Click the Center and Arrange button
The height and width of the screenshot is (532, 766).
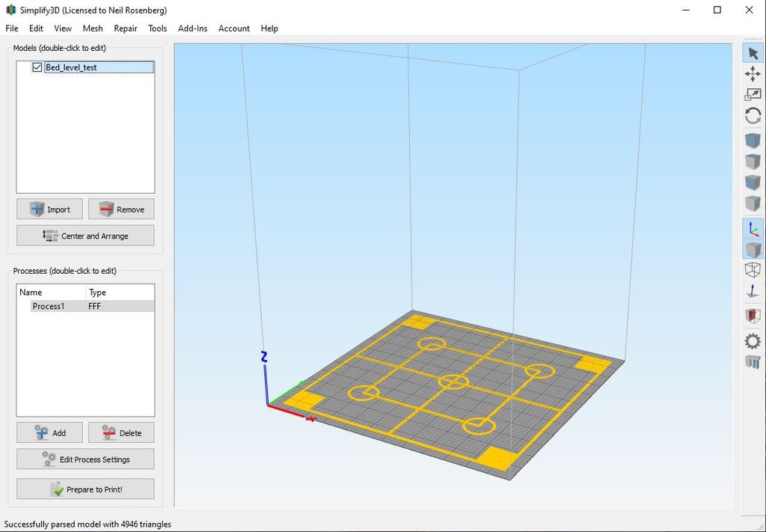(x=85, y=235)
